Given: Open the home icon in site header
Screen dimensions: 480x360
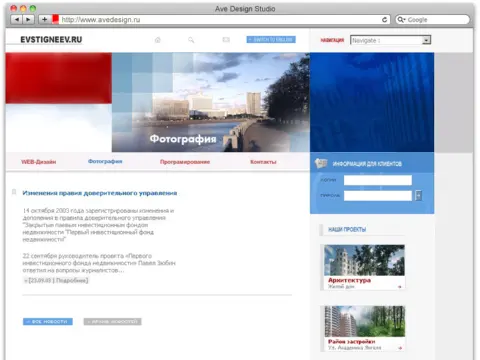Looking at the screenshot, I should coord(158,40).
